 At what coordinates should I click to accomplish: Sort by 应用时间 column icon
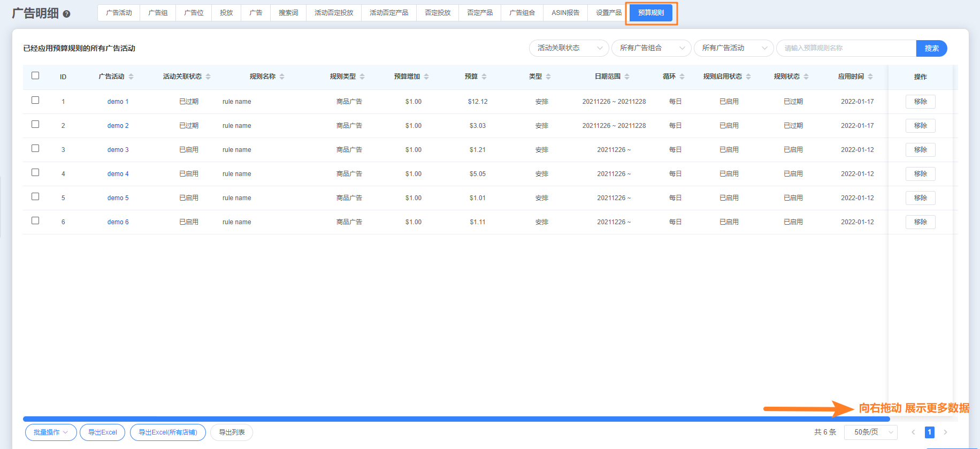tap(870, 77)
